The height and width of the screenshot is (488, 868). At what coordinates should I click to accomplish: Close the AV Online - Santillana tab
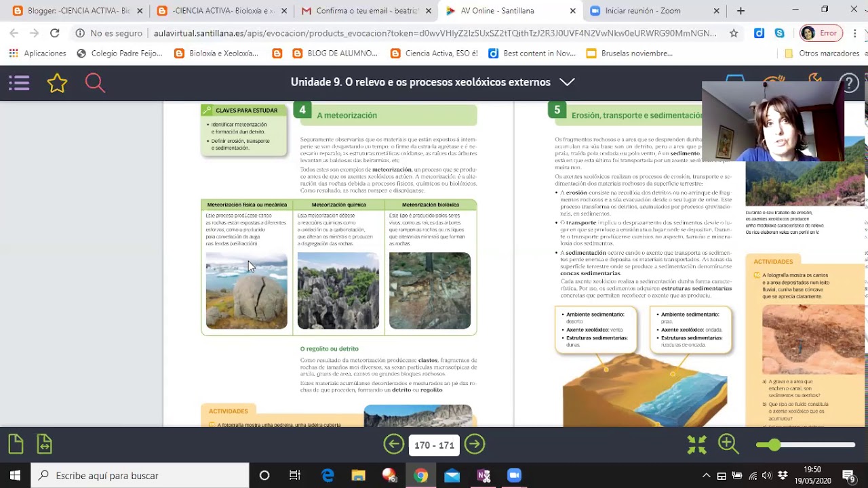[572, 11]
